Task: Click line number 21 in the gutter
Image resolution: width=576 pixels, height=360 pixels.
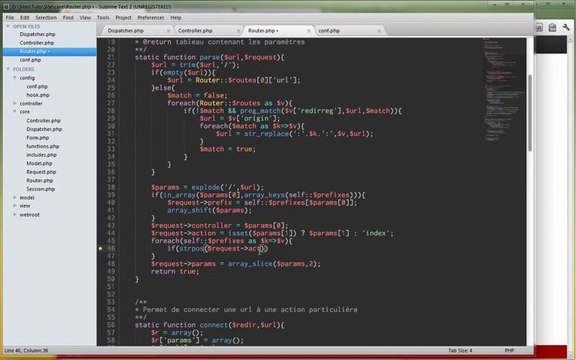Action: 111,57
